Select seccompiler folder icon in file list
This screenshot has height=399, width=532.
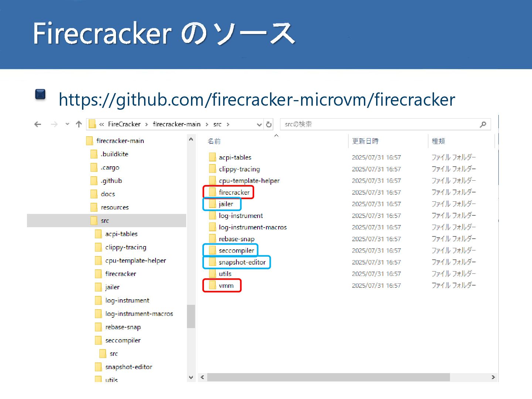tap(212, 250)
